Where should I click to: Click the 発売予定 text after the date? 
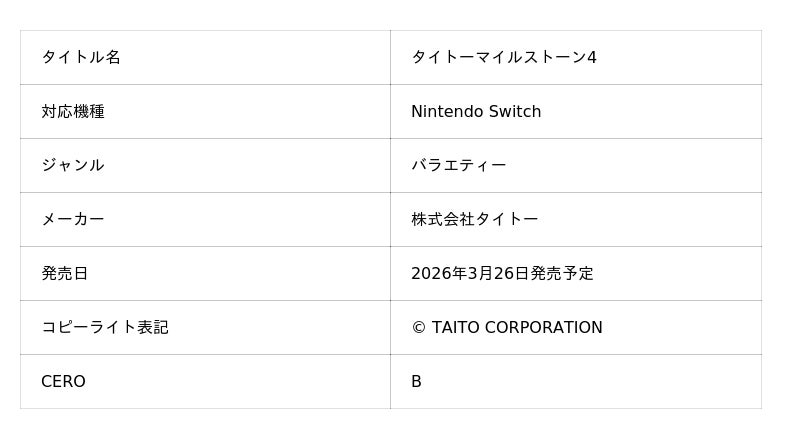pyautogui.click(x=562, y=274)
